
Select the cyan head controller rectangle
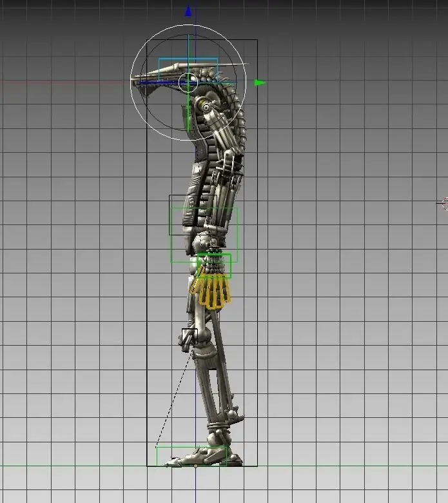[x=188, y=70]
